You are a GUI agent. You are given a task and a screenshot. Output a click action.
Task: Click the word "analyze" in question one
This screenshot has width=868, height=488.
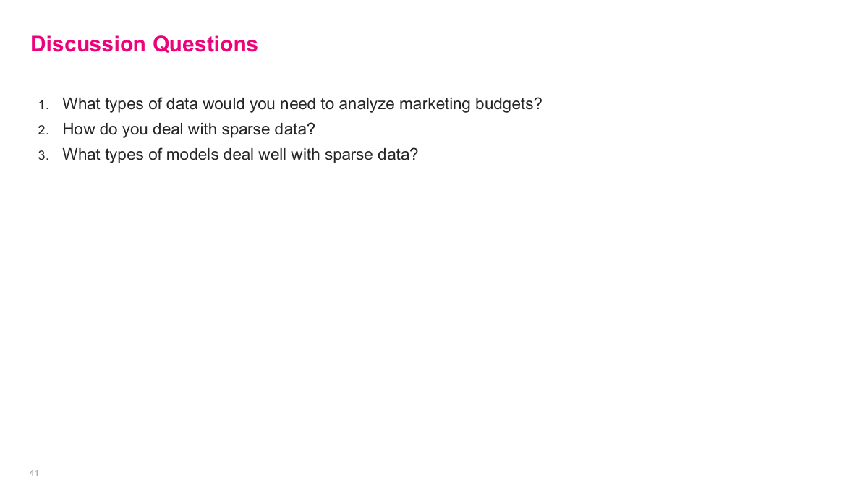[367, 103]
